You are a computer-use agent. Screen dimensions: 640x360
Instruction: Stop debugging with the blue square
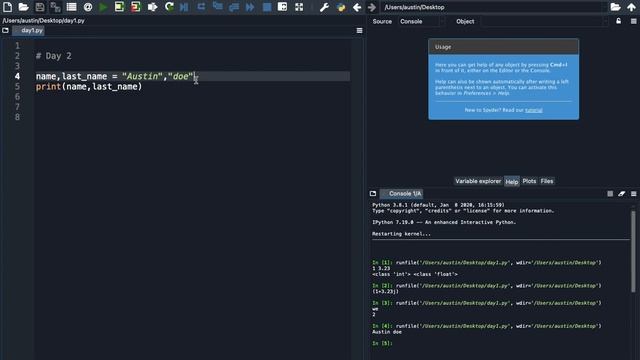pos(267,7)
